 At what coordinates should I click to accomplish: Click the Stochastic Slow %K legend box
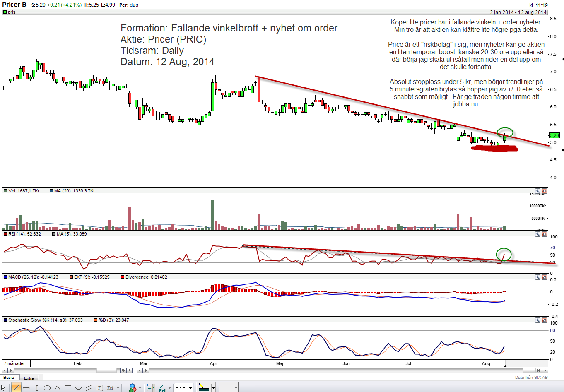(5, 320)
